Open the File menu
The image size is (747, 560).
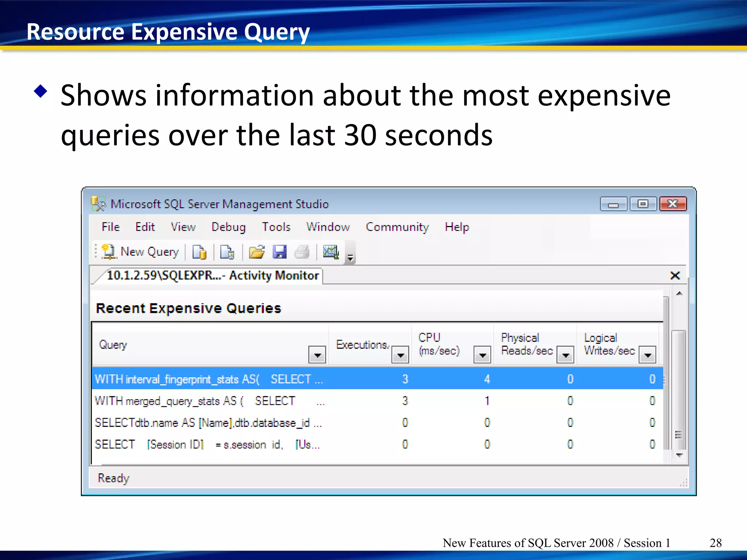tap(111, 227)
